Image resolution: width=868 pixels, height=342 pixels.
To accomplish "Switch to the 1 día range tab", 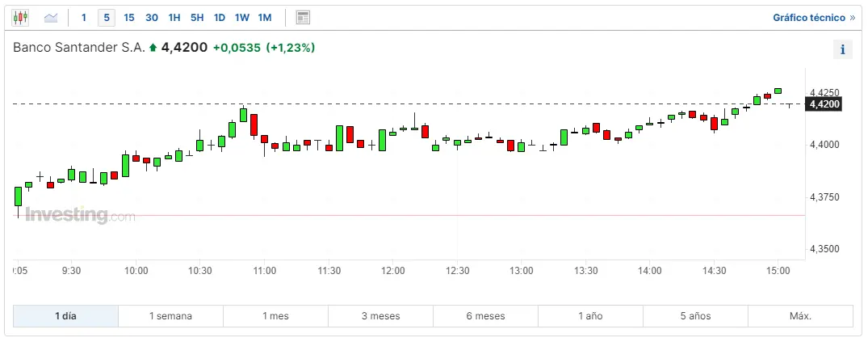I will (x=66, y=316).
